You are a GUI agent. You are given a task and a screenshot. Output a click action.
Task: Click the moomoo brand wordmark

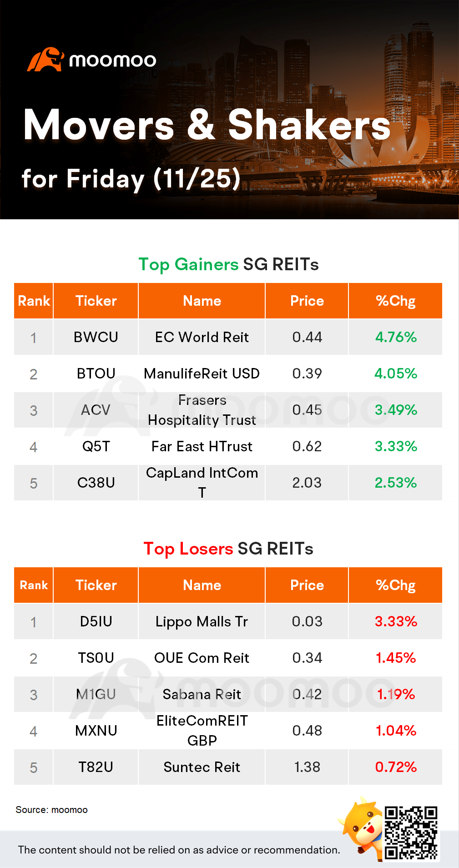(112, 61)
